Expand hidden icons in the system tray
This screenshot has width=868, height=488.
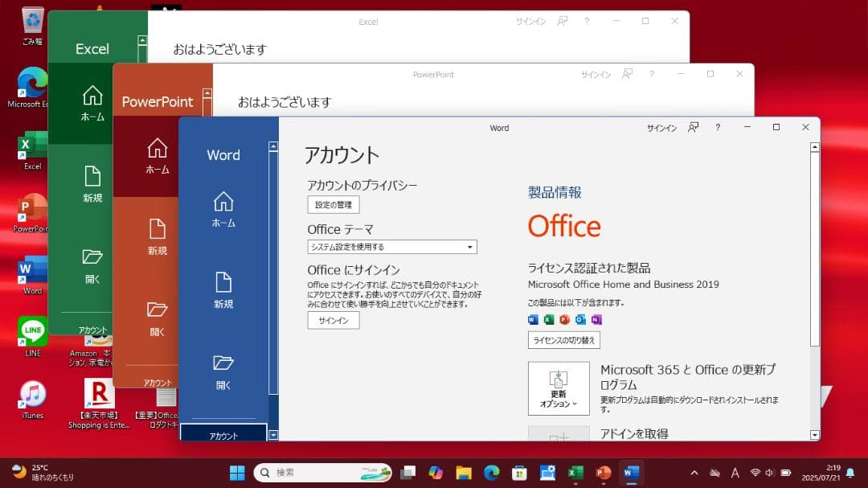pyautogui.click(x=694, y=472)
